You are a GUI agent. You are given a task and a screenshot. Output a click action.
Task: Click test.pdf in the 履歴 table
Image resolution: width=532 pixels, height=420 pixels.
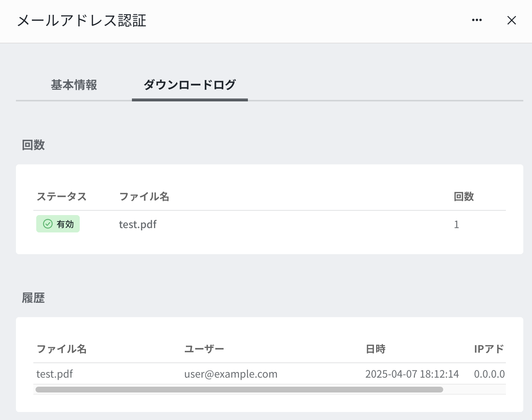click(55, 374)
